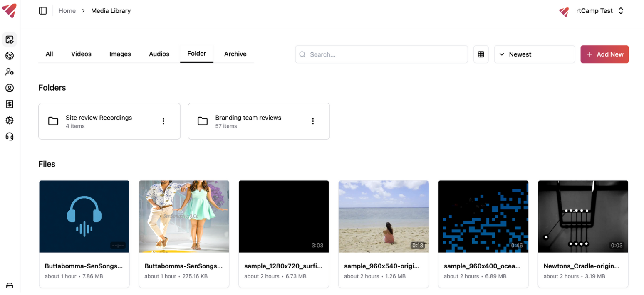Click the headphones support icon

[9, 136]
